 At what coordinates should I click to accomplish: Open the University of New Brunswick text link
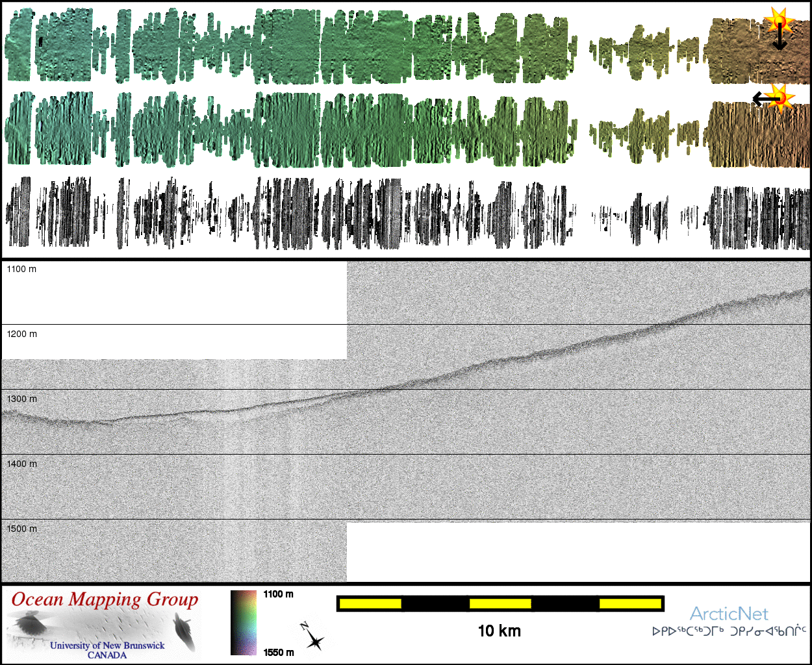(107, 646)
